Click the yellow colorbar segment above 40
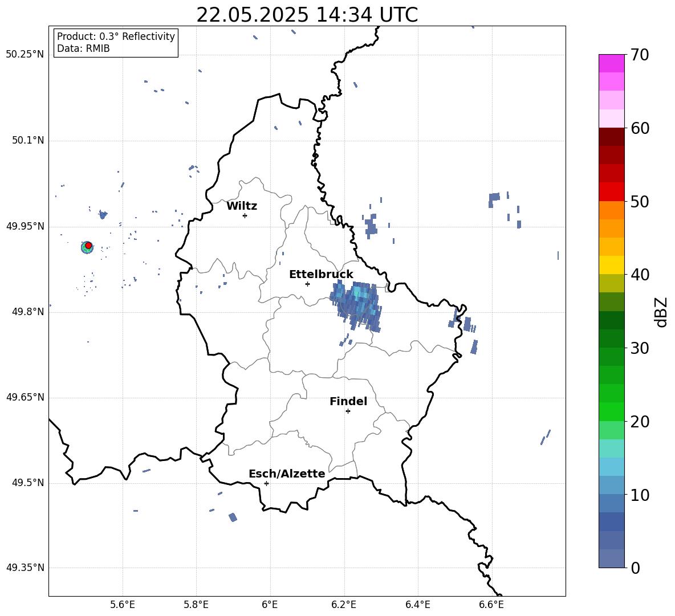 (611, 265)
